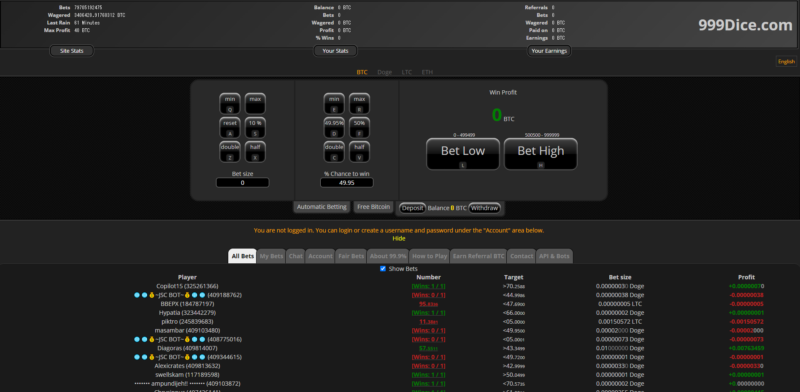Switch to ETH currency
The width and height of the screenshot is (800, 392).
[427, 72]
